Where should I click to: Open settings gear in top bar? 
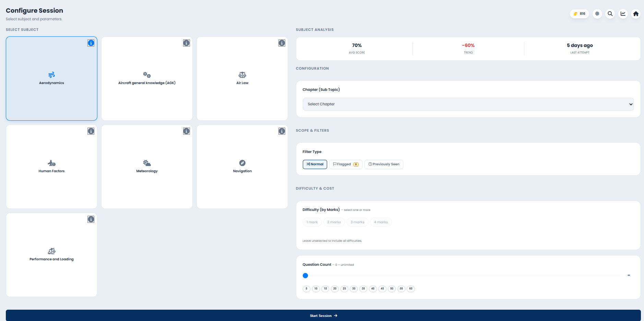(597, 14)
